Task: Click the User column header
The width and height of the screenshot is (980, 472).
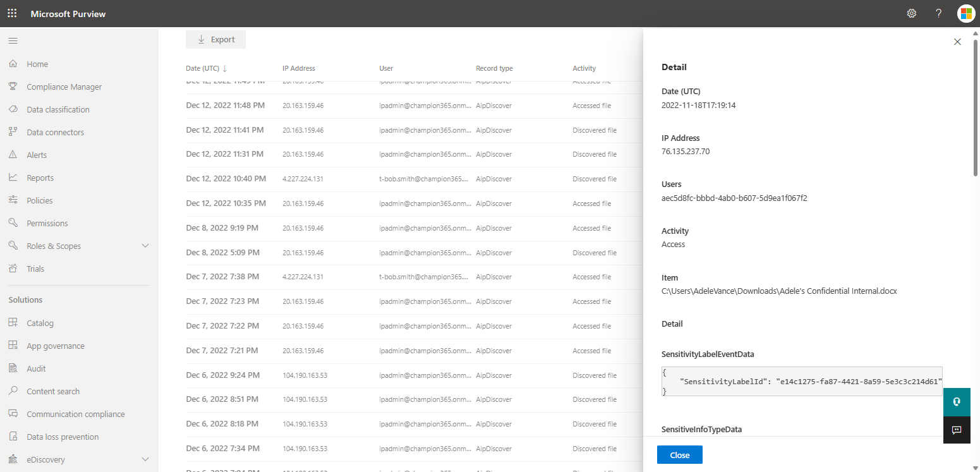Action: coord(386,68)
